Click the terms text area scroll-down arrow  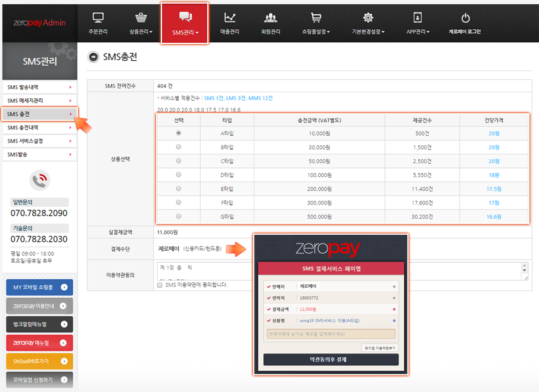(525, 270)
